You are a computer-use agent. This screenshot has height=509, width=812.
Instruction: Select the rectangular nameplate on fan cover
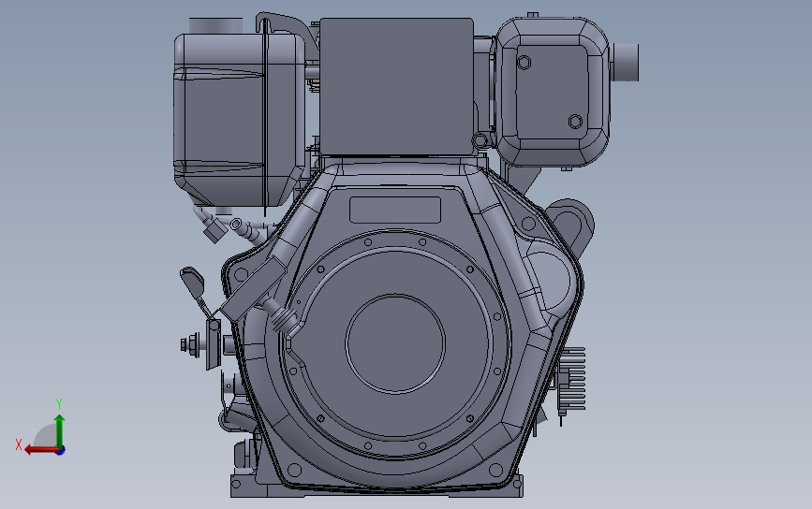395,210
